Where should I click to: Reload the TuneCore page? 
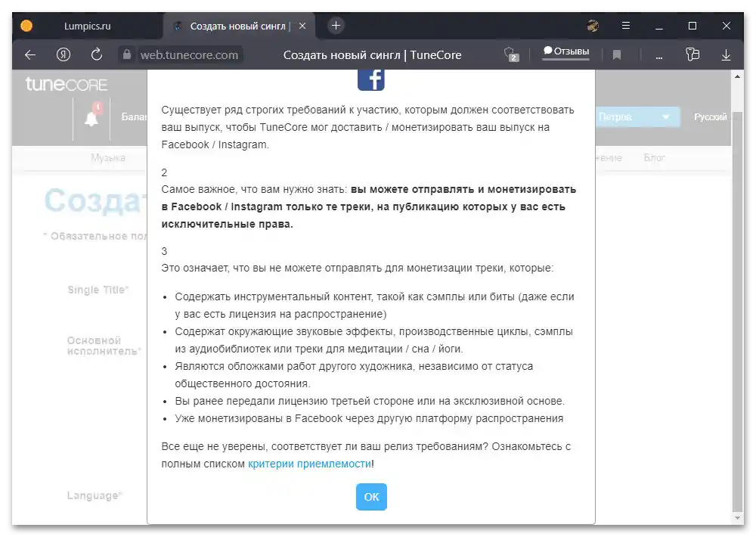click(97, 54)
